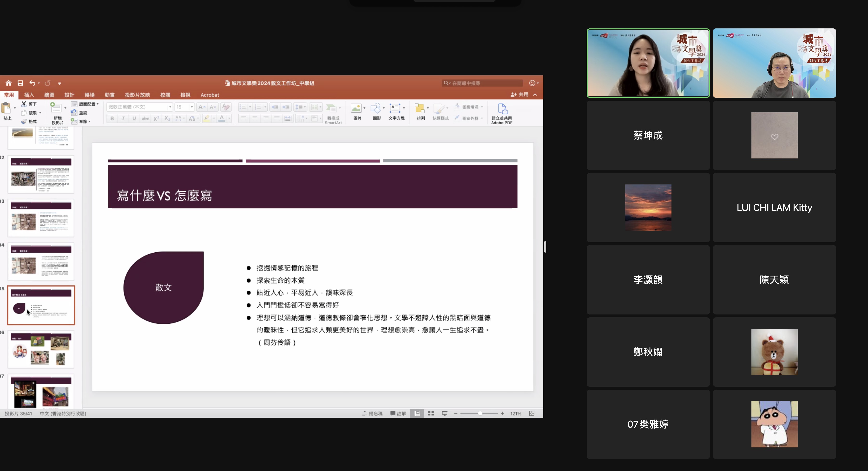Click the Fit slide to window icon
Screen dimensions: 868x471
[532, 413]
